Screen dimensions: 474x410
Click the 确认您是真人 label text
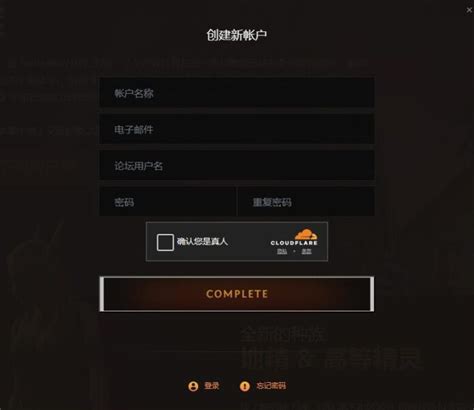[202, 241]
